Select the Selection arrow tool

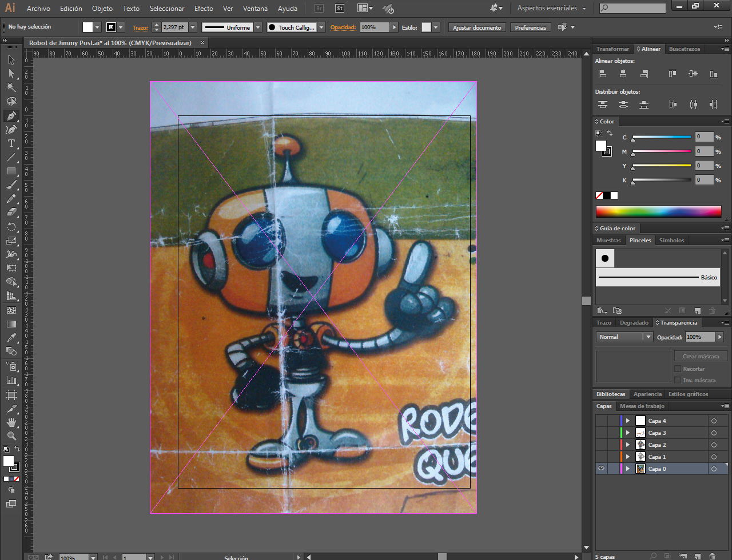coord(11,60)
